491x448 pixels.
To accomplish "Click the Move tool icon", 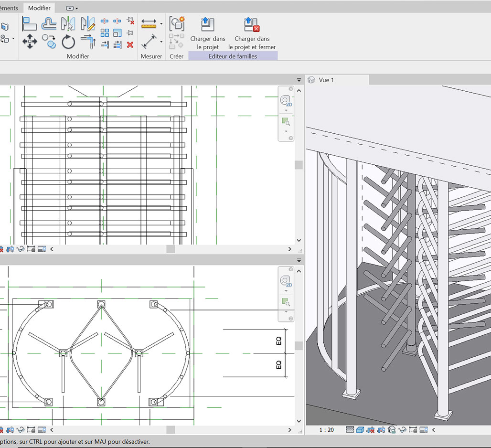I will 30,42.
